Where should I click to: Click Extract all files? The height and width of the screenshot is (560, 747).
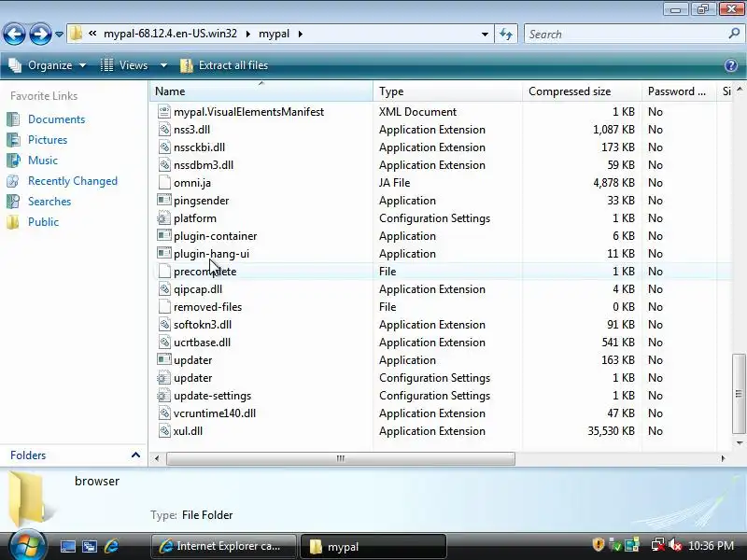pos(224,65)
